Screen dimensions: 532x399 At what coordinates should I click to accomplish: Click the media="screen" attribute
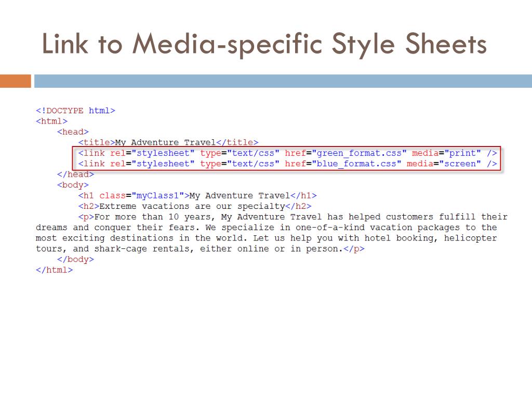click(x=444, y=164)
